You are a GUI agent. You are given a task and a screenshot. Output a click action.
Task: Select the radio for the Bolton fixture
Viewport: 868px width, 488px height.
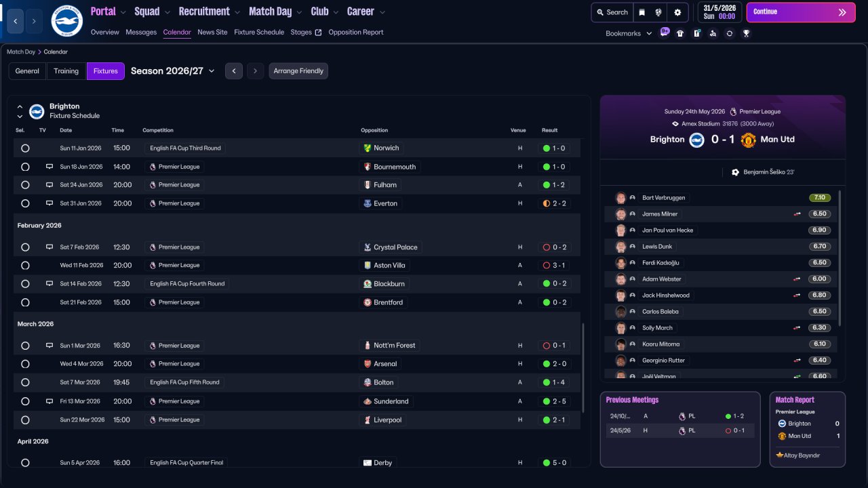[25, 382]
